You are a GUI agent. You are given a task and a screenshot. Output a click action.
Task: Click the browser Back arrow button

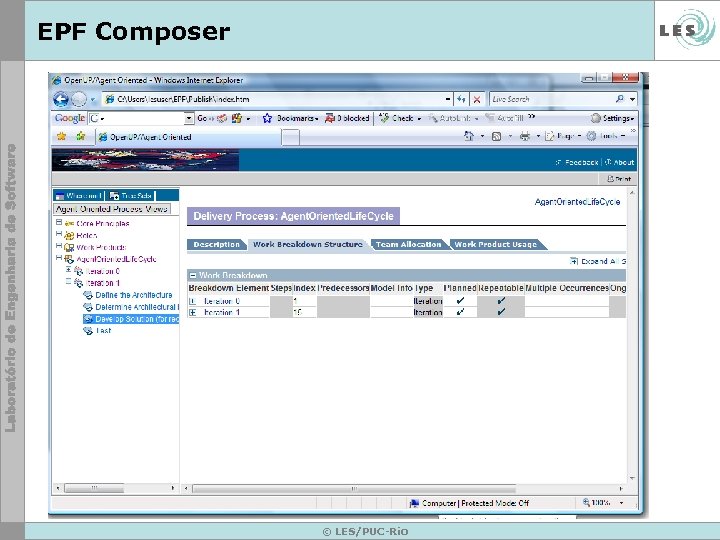tap(61, 99)
